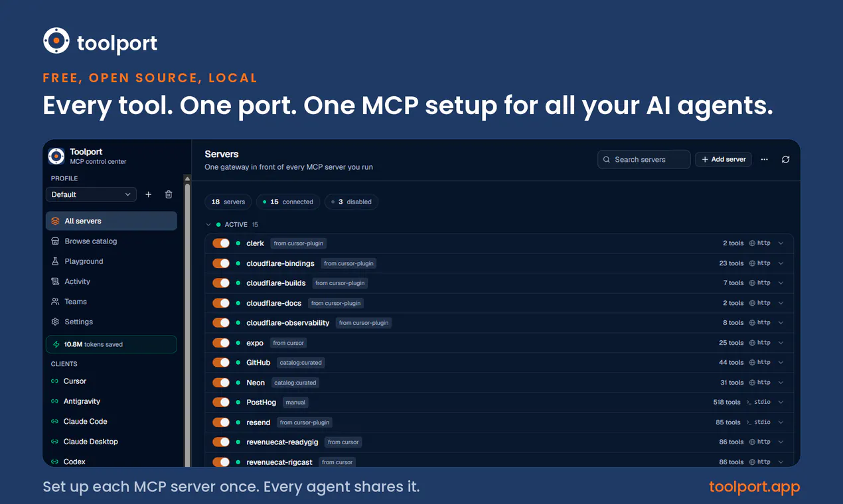The width and height of the screenshot is (843, 504).
Task: Click the catalog:curated tag on Neon
Action: tap(295, 383)
